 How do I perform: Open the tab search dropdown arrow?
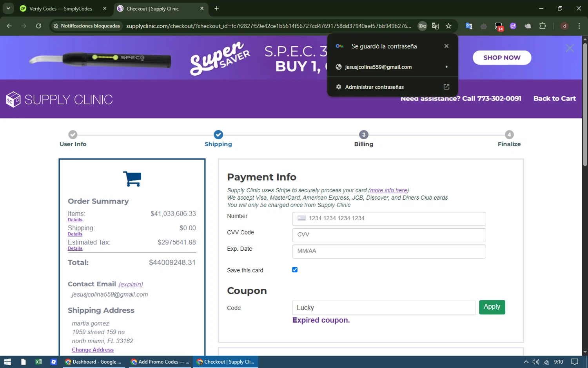(x=8, y=8)
